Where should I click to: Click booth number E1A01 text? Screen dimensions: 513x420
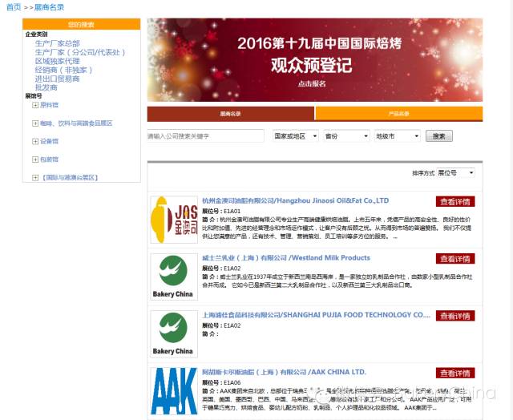232,212
